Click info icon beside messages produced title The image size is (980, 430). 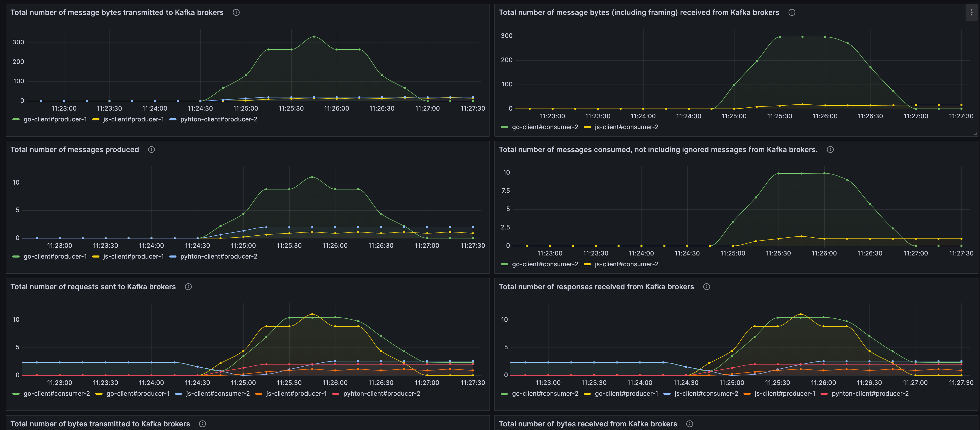pos(151,150)
